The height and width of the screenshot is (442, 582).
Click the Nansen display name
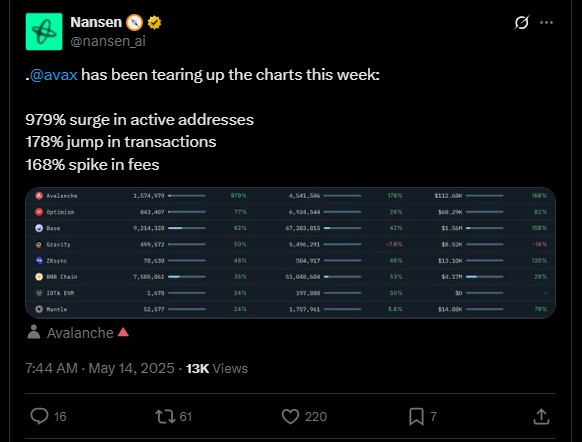96,22
